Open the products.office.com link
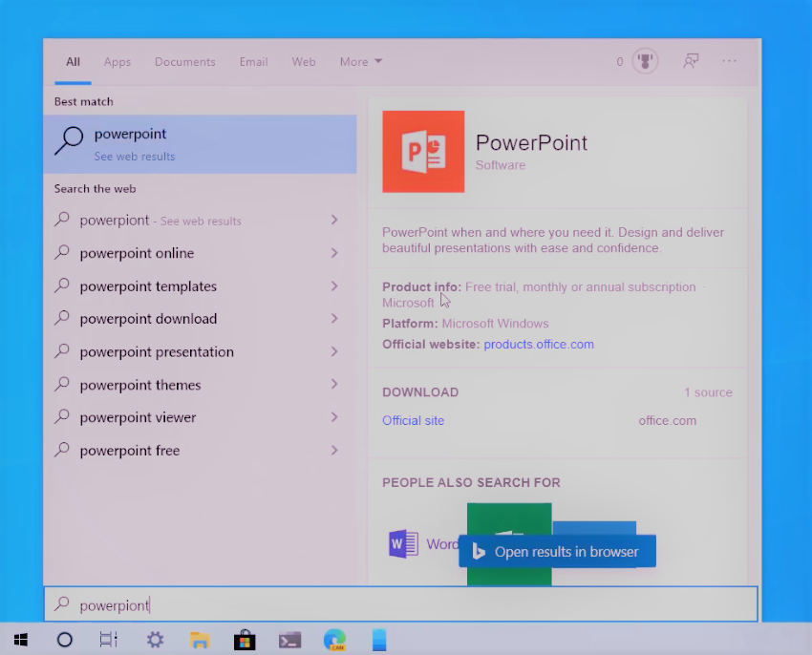812x655 pixels. (539, 345)
